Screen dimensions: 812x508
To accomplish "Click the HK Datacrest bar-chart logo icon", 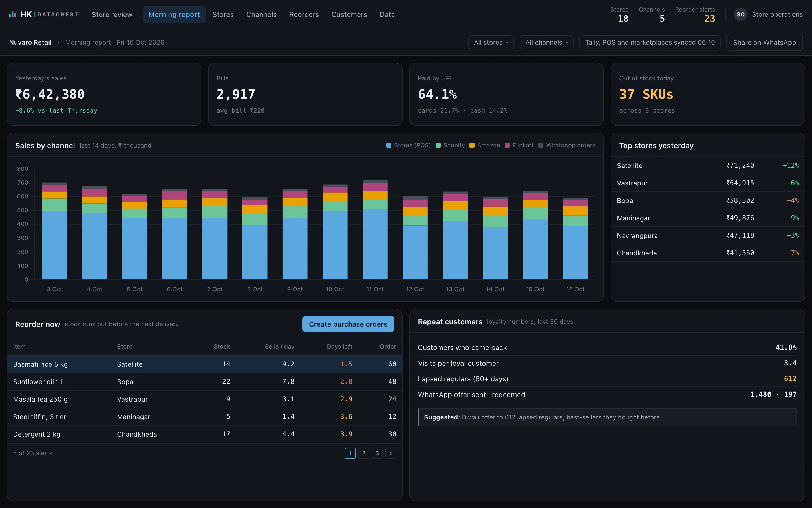I will pyautogui.click(x=12, y=14).
